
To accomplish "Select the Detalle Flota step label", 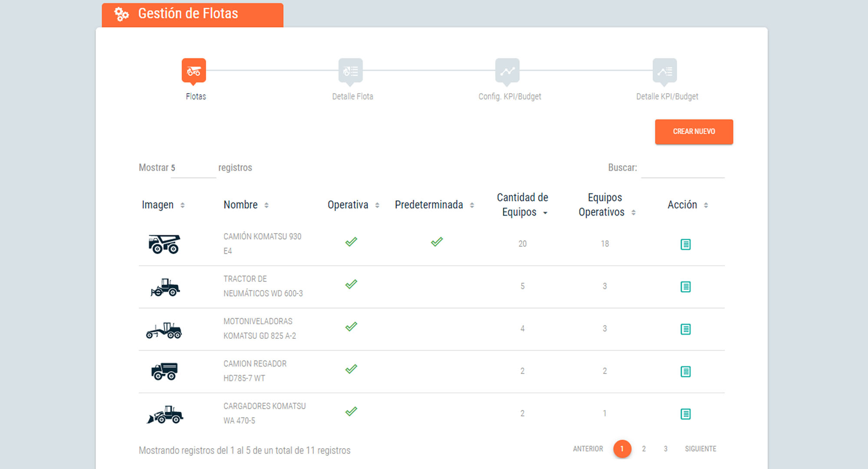I will [x=352, y=96].
